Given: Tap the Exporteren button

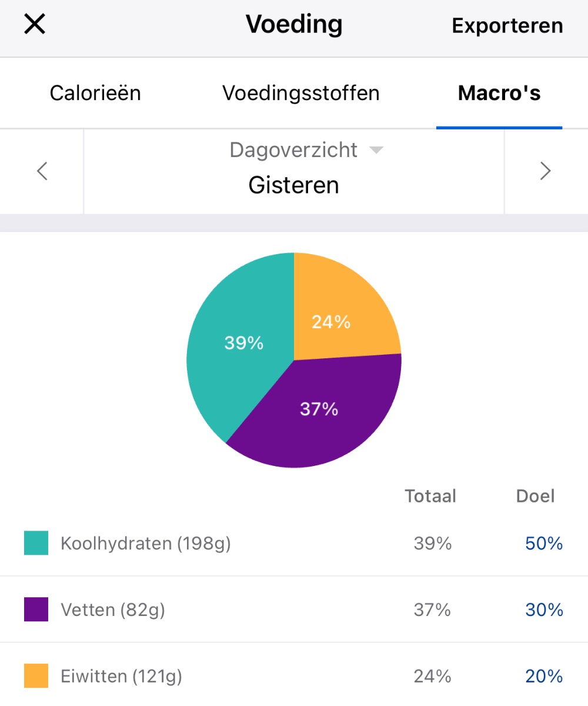Looking at the screenshot, I should coord(507,25).
